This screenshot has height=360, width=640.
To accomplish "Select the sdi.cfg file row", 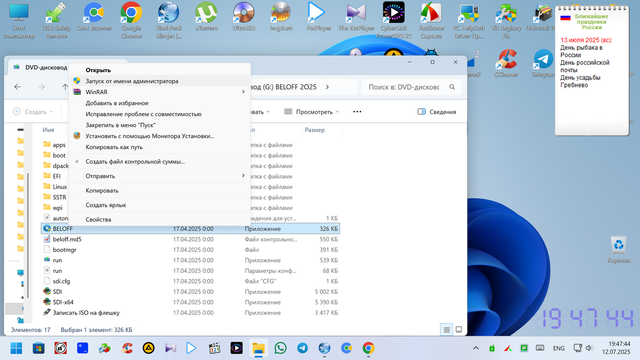I will (x=190, y=281).
